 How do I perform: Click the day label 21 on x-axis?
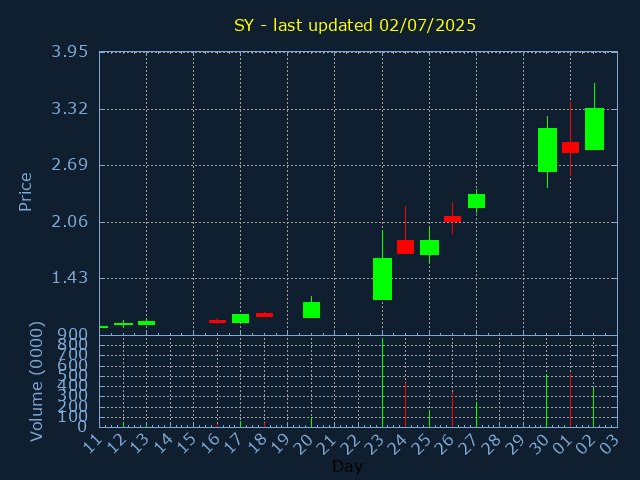[328, 444]
